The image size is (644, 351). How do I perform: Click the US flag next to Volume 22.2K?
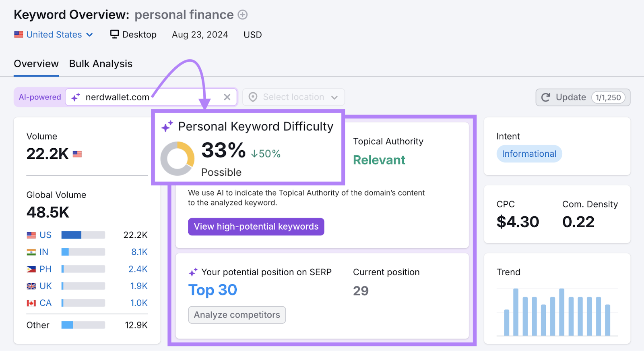[x=77, y=154]
